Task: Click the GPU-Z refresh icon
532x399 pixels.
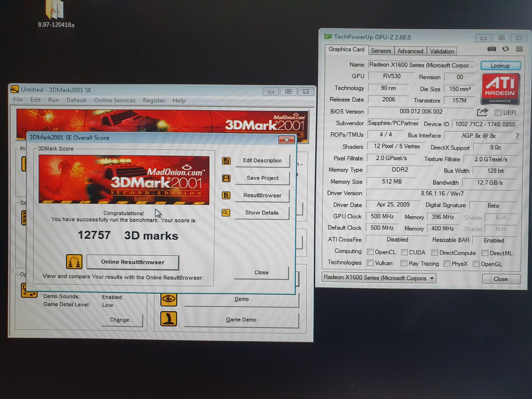Action: click(x=505, y=49)
